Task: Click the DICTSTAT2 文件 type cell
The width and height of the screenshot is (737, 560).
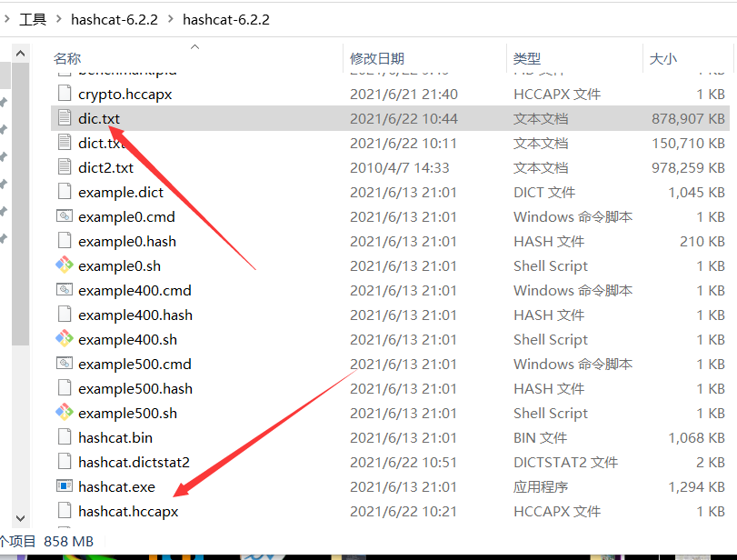Action: point(565,462)
